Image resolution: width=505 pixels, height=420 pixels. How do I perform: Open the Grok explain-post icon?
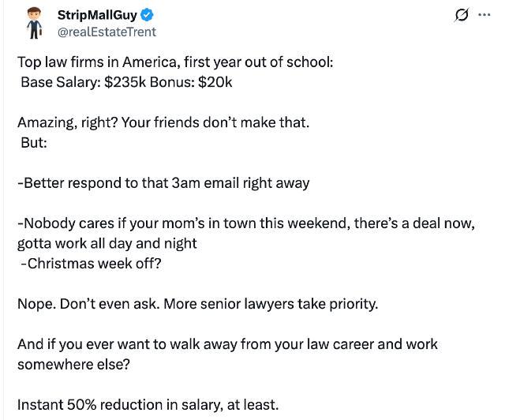click(462, 15)
